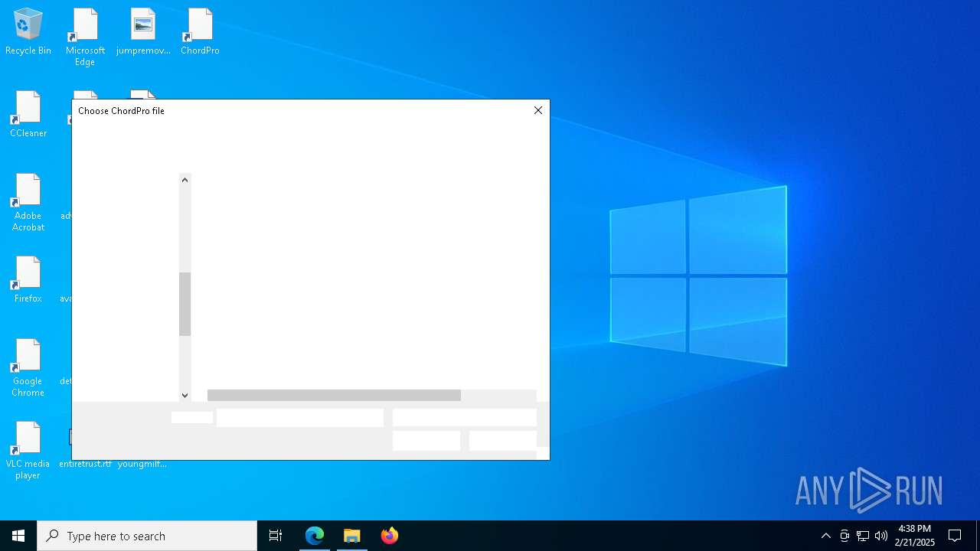The width and height of the screenshot is (980, 551).
Task: Show hidden system tray icons
Action: coord(825,536)
